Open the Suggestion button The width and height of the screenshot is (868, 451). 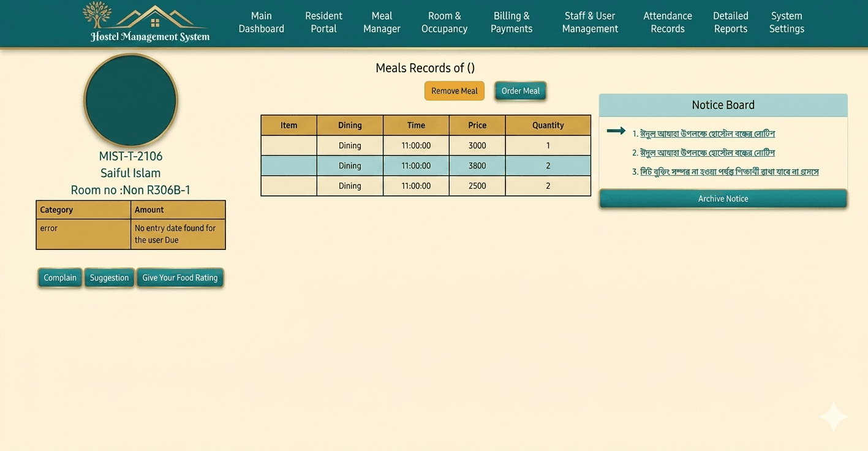(109, 278)
